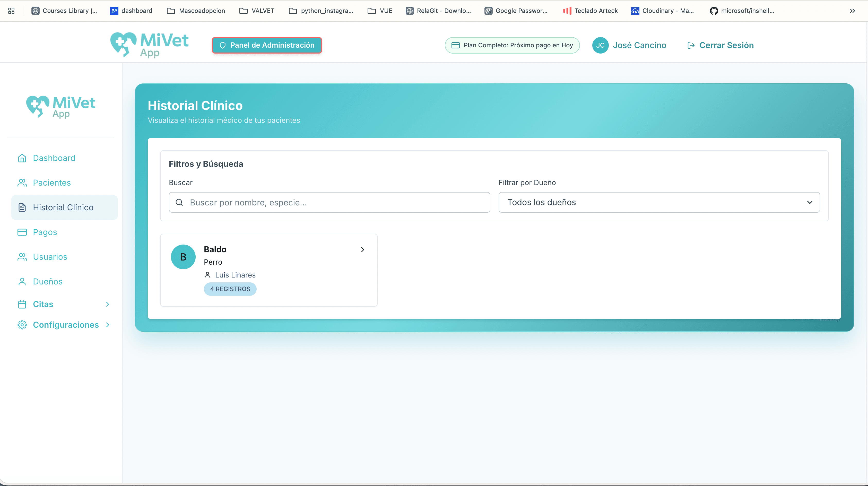Go to Usuarios in sidebar

click(50, 257)
